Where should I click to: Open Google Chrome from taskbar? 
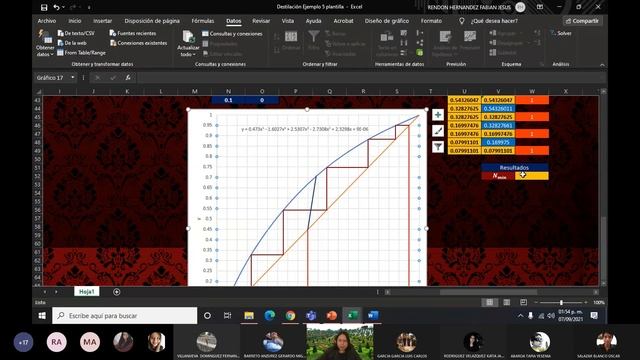(x=290, y=316)
